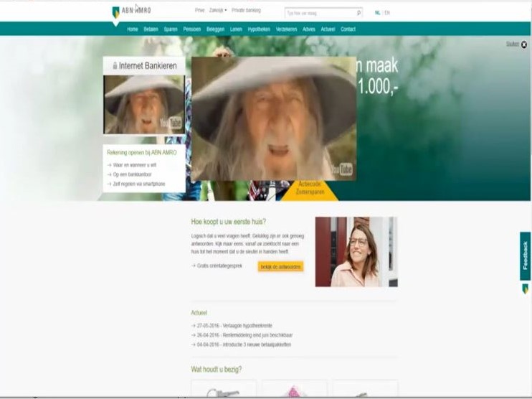Click the "bekijk de antwoorden" button
The image size is (532, 399).
[281, 266]
